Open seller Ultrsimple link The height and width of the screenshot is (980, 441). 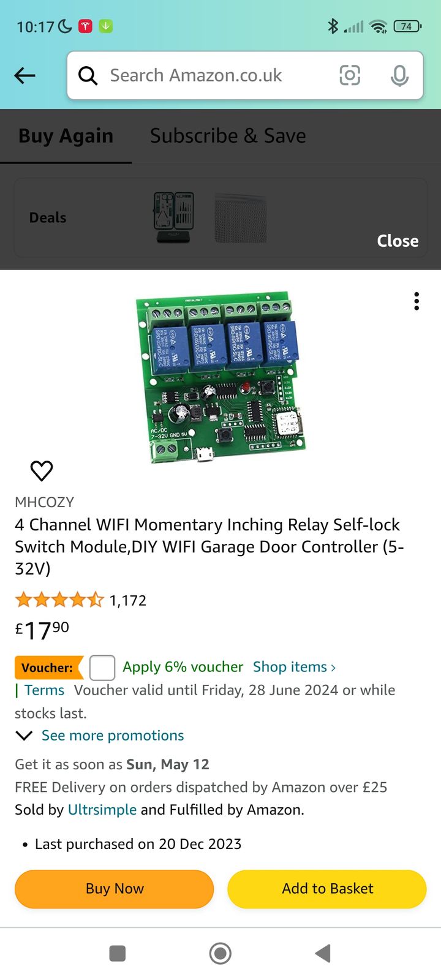pyautogui.click(x=102, y=810)
